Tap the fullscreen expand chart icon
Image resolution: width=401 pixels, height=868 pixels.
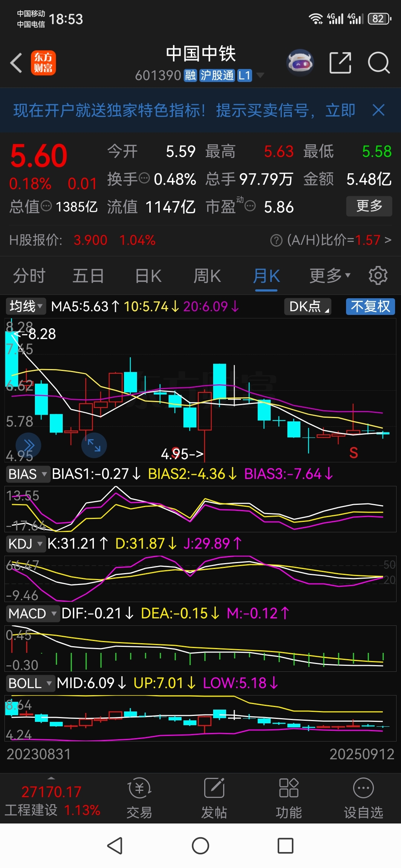click(x=94, y=445)
